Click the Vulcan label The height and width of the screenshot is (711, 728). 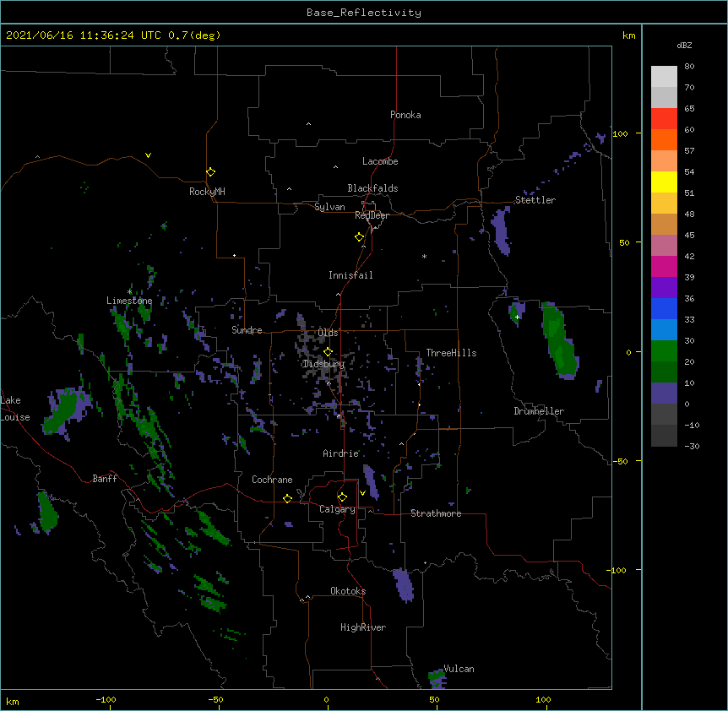pyautogui.click(x=459, y=669)
